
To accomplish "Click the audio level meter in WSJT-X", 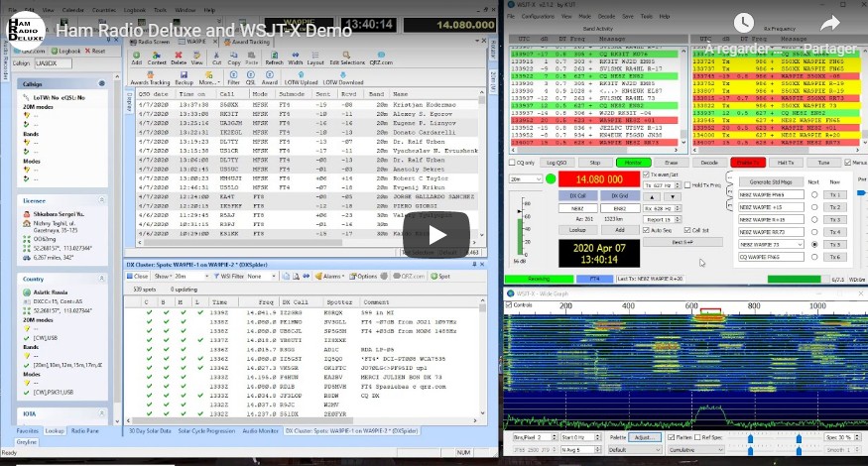I will point(520,227).
